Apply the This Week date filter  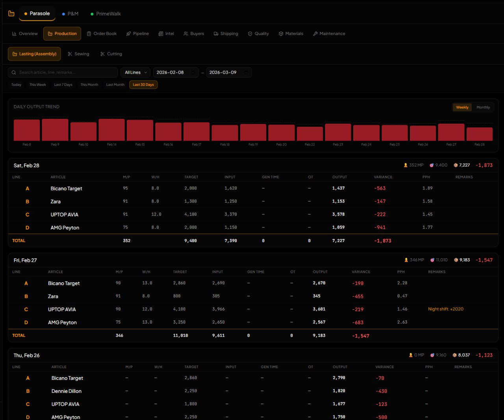click(37, 84)
